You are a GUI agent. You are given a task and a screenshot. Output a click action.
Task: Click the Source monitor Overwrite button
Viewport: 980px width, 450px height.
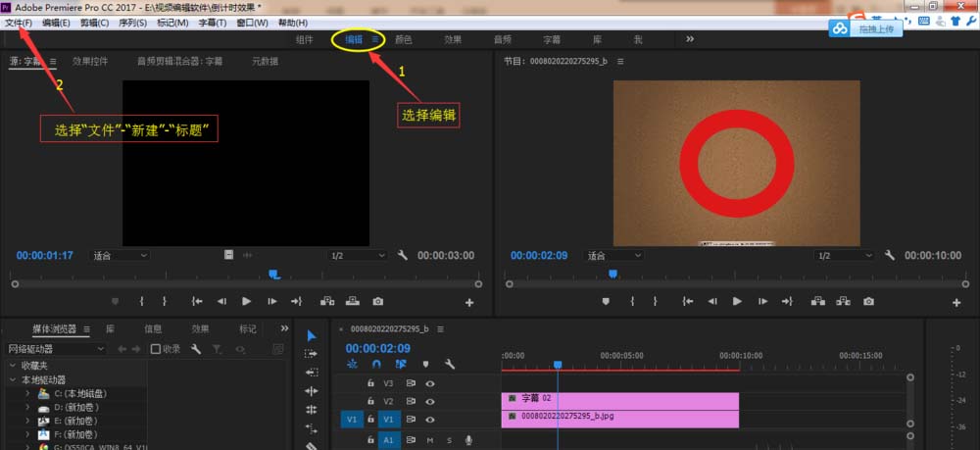click(353, 301)
